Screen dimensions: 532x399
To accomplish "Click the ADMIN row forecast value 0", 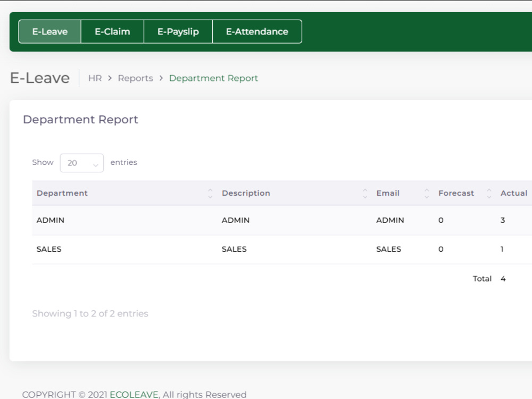I will tap(440, 220).
